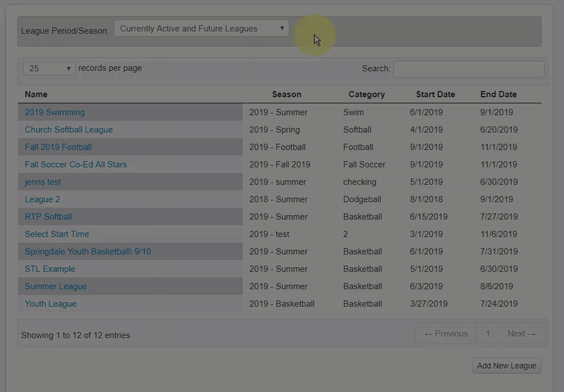Click the '11/6/2019' end date cell
Viewport: 564px width, 392px height.
click(499, 234)
